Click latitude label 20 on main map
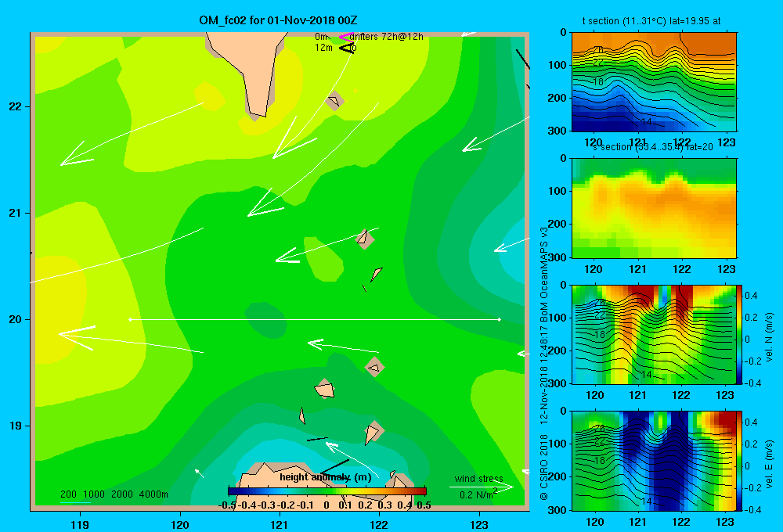Image resolution: width=783 pixels, height=532 pixels. click(16, 319)
